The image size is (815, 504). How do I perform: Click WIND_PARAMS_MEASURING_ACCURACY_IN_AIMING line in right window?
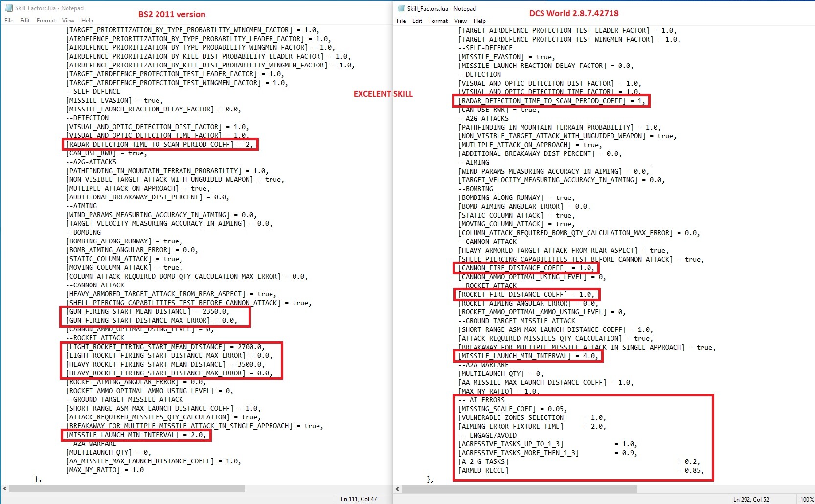pyautogui.click(x=554, y=171)
